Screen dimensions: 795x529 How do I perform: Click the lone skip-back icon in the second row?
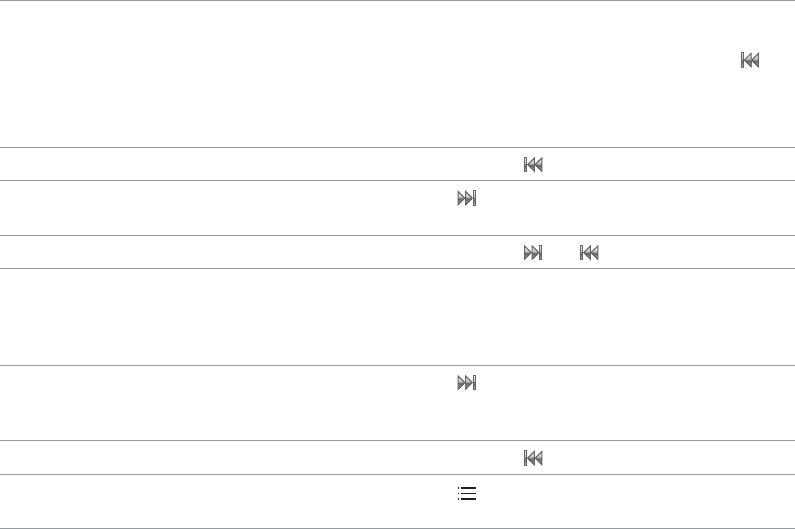tap(533, 164)
